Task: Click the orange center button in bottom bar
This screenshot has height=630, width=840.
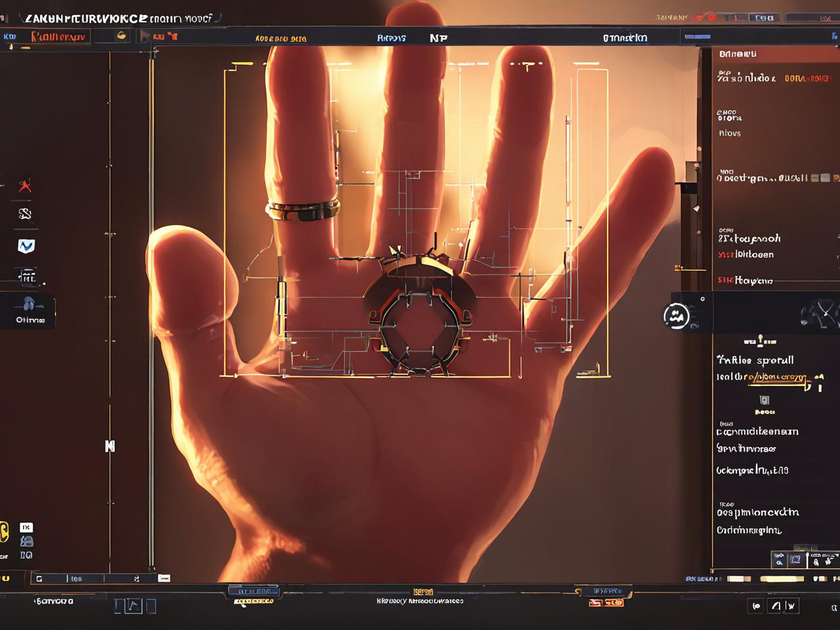Action: coord(423,591)
